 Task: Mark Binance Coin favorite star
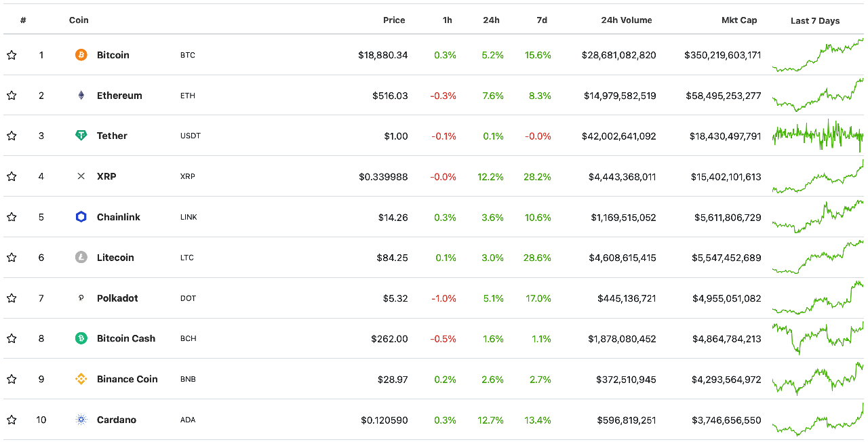point(12,379)
